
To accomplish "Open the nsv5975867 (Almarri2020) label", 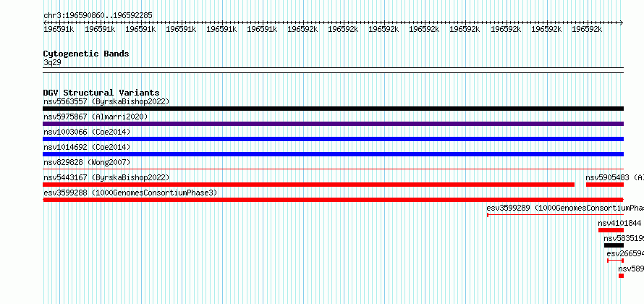I will click(x=96, y=117).
